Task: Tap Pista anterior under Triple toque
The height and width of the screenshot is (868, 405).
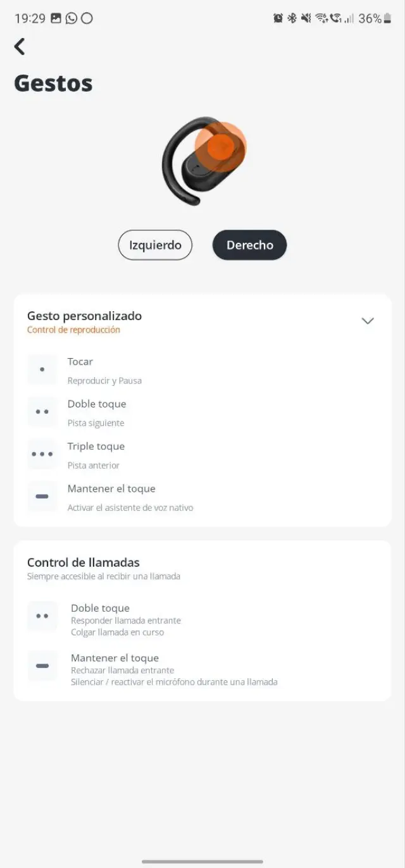Action: click(x=94, y=466)
